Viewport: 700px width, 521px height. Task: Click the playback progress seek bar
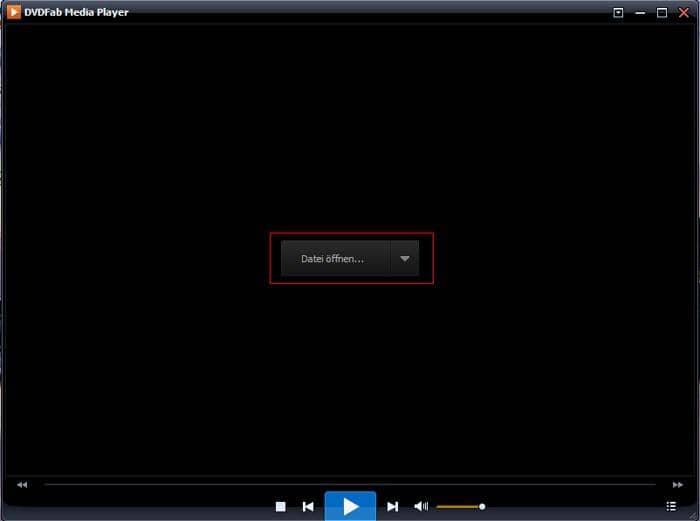(x=350, y=484)
